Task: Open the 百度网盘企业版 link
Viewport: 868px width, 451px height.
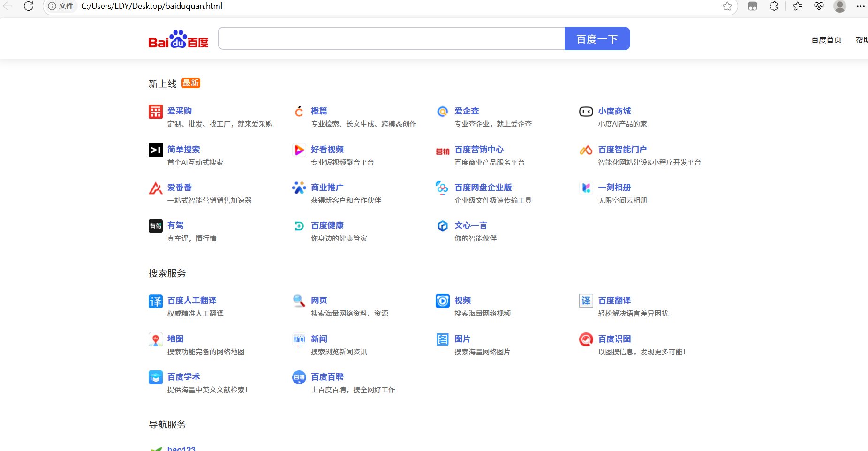Action: click(x=483, y=188)
